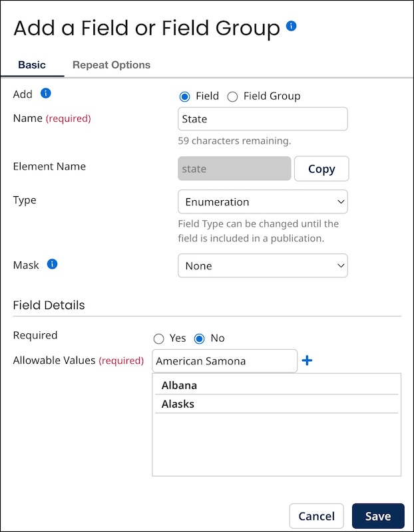Set Required to No

(198, 338)
